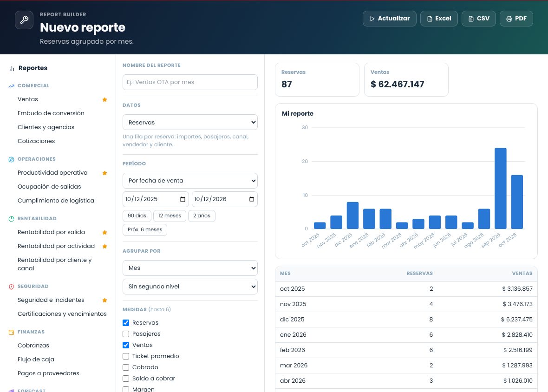Check the Cobrado measure
The image size is (548, 392).
[126, 367]
